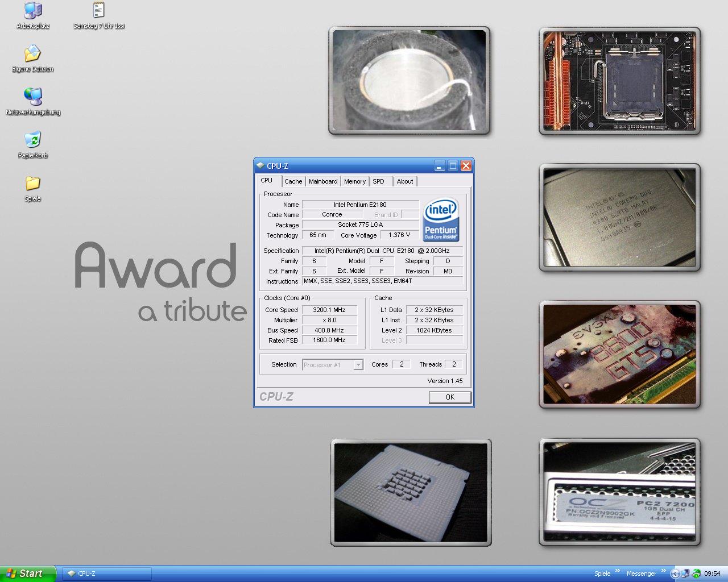Click the Intel Pentium logo in CPU-Z
This screenshot has height=582, width=728.
click(x=441, y=219)
